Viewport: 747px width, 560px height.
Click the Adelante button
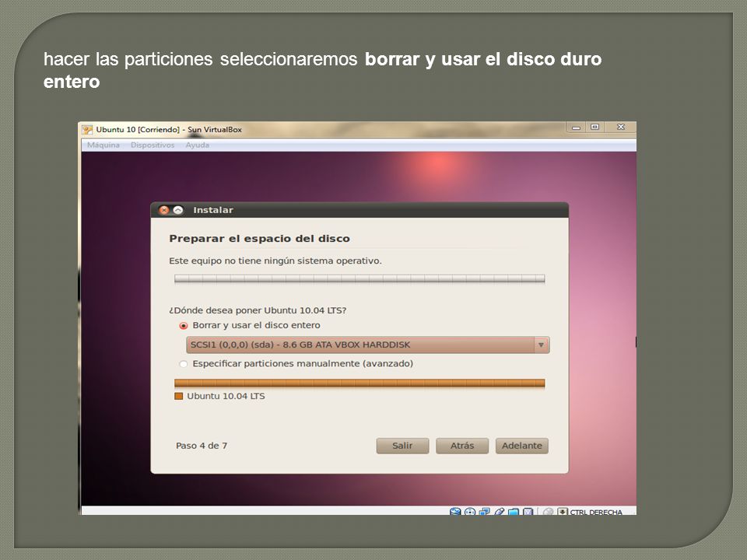[x=521, y=446]
